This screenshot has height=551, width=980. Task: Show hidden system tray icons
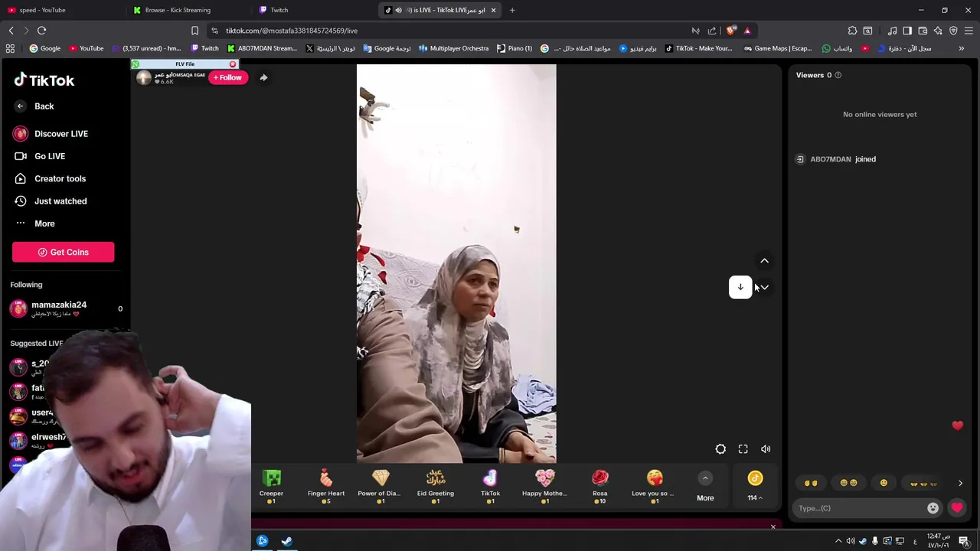point(838,541)
